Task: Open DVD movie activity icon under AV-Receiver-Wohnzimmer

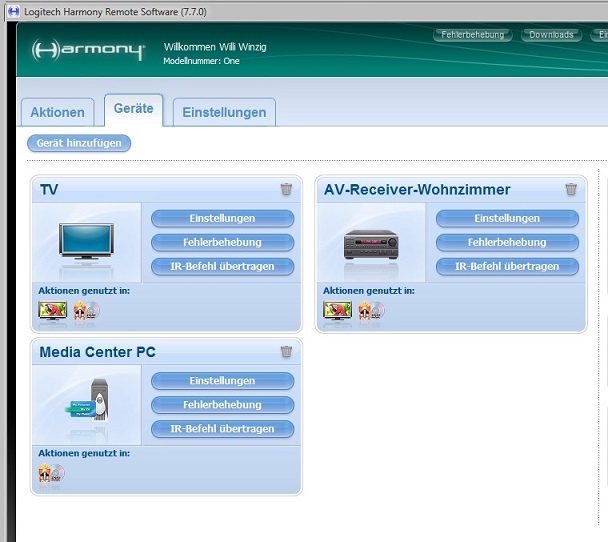Action: 371,311
